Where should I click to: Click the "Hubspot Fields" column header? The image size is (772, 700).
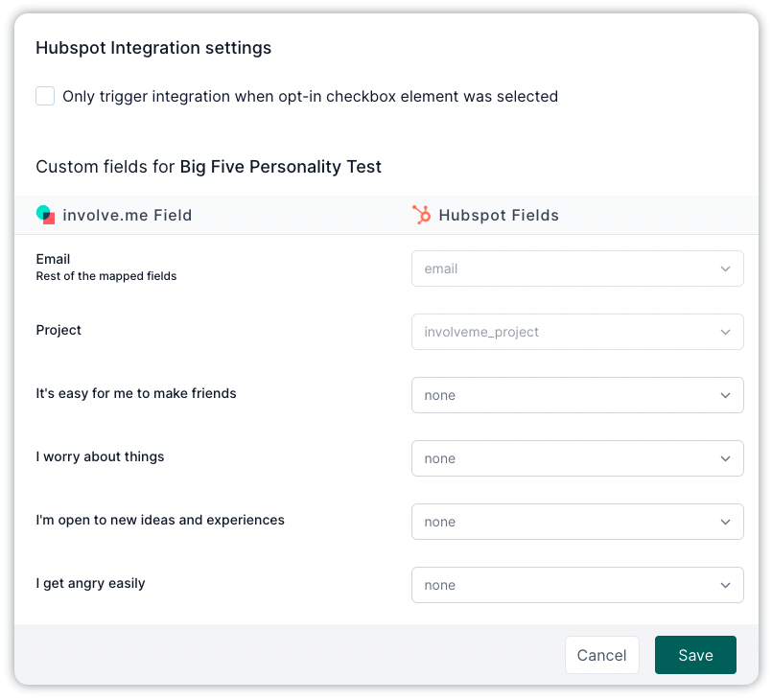tap(499, 215)
